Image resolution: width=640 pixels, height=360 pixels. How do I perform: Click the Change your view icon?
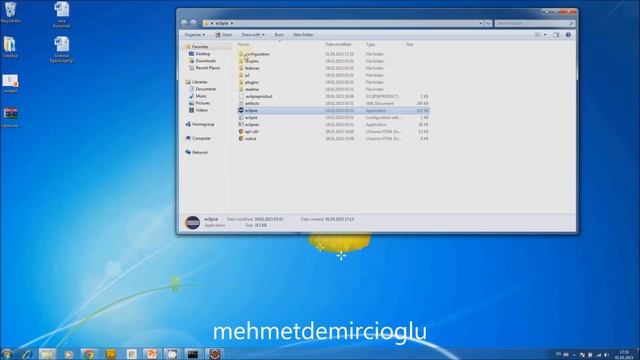(x=538, y=35)
